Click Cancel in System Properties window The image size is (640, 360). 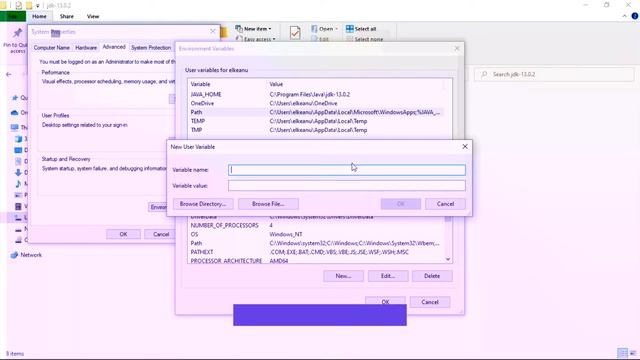161,234
